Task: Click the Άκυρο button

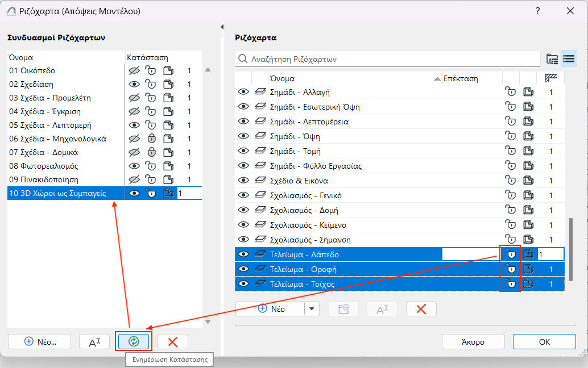Action: [473, 342]
